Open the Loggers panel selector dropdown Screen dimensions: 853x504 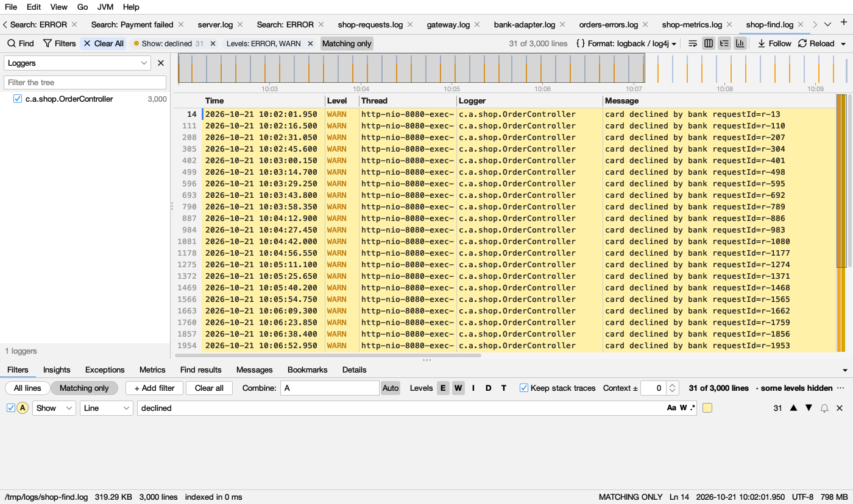tap(77, 63)
